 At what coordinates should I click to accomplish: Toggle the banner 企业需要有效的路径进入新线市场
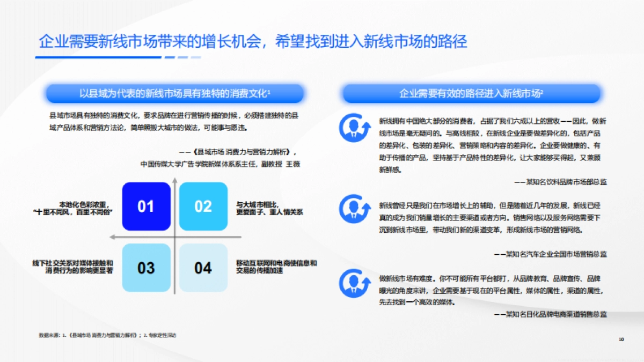pos(473,92)
